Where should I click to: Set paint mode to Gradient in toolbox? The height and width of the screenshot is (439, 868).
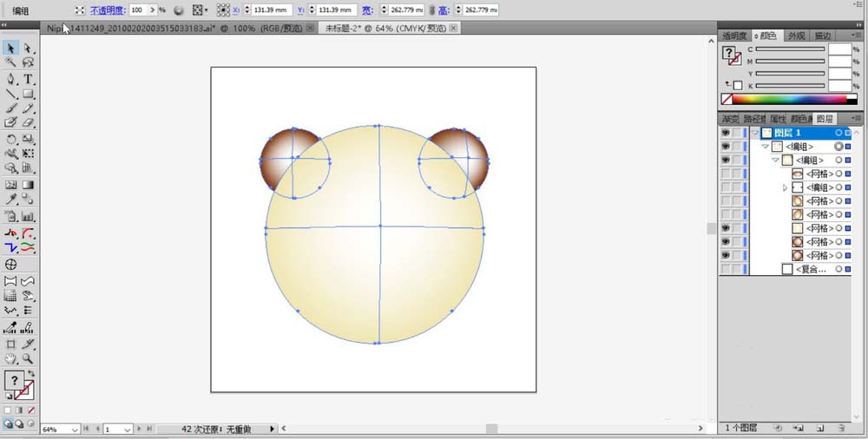pos(19,410)
